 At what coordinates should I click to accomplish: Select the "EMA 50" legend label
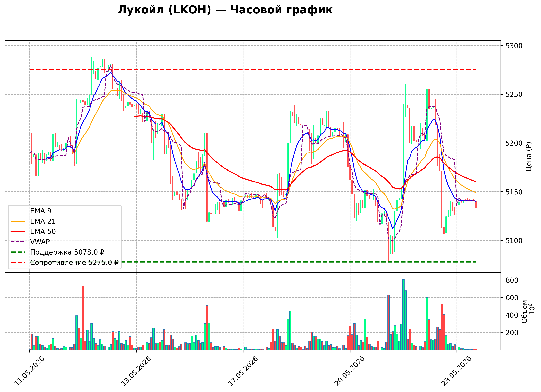(x=43, y=232)
